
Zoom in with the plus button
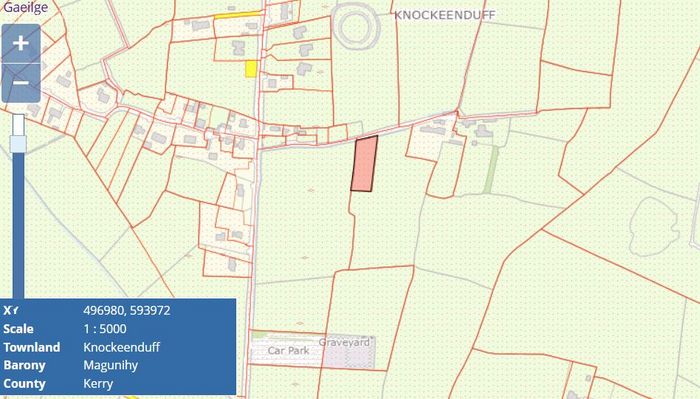(x=21, y=43)
